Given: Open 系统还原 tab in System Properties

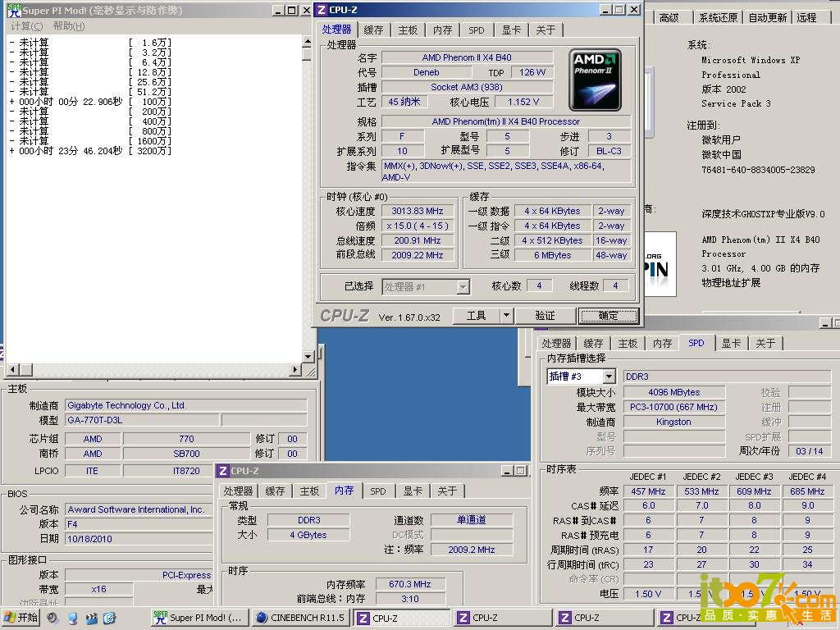Looking at the screenshot, I should [x=718, y=18].
